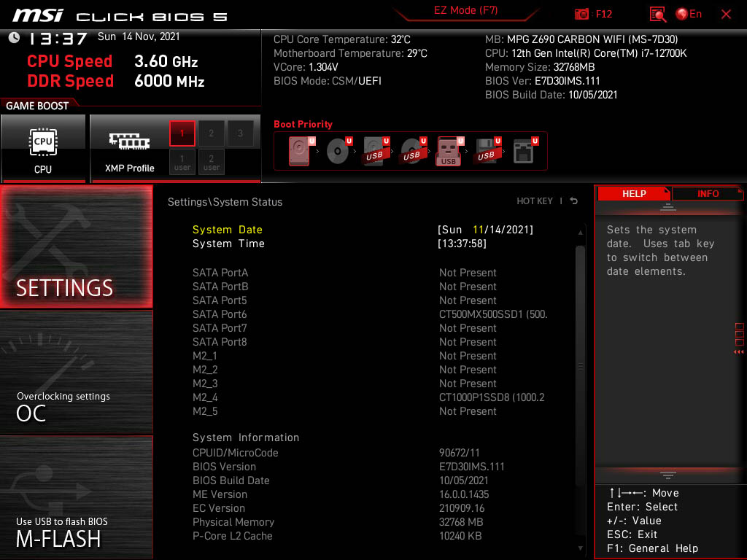Open the BIOS search magnifier icon
The height and width of the screenshot is (560, 747).
click(658, 14)
